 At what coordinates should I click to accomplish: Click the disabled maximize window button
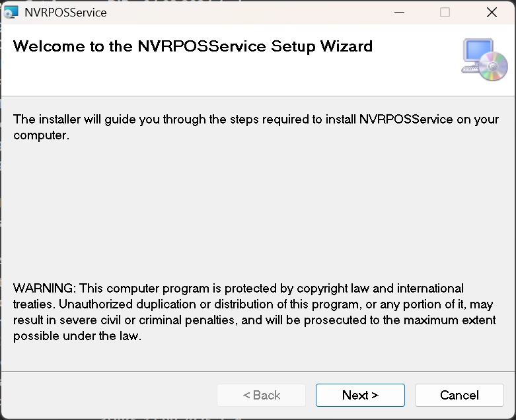pyautogui.click(x=445, y=12)
